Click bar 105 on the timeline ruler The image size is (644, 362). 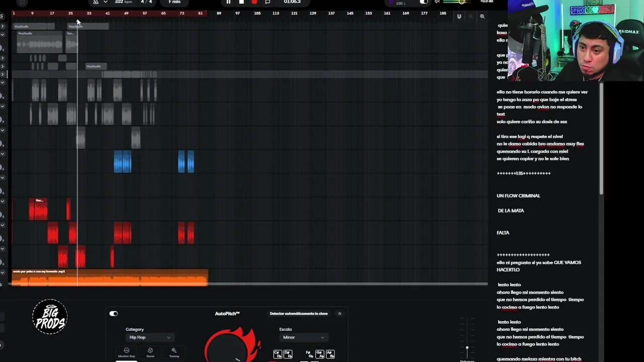257,13
